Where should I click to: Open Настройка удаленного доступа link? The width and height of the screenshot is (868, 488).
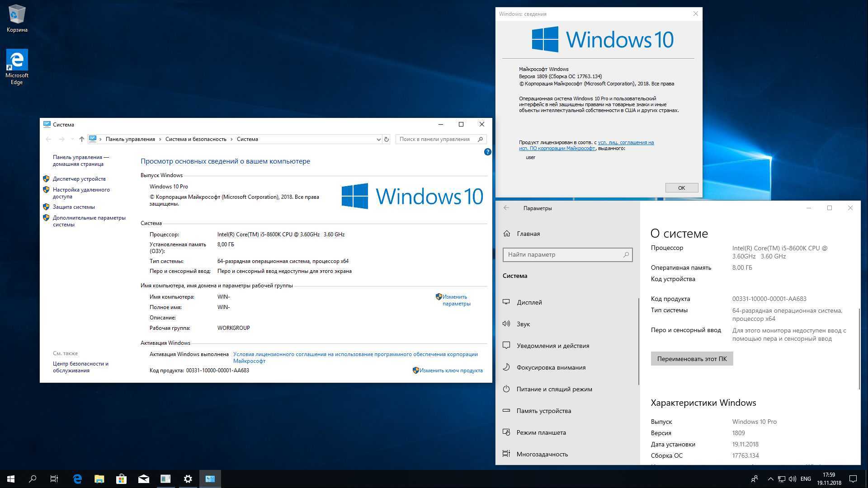coord(81,193)
